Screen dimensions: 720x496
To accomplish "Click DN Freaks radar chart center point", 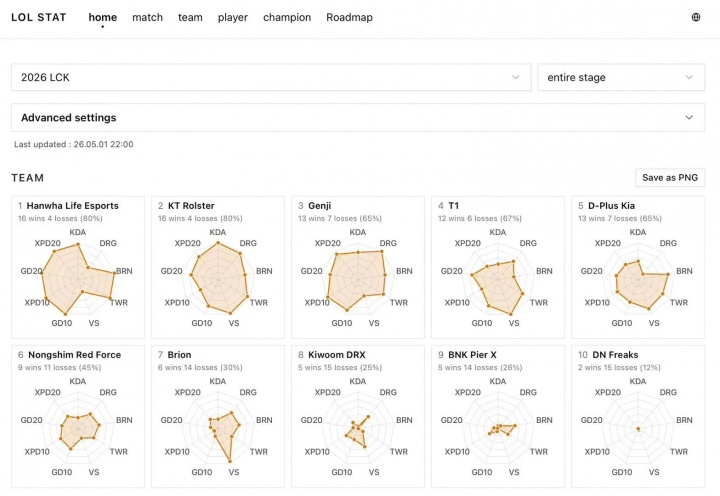I will coord(638,428).
